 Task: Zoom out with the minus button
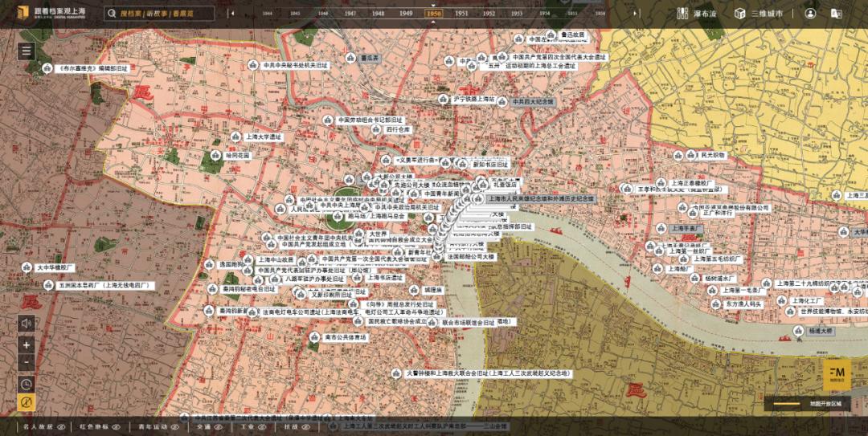(27, 362)
